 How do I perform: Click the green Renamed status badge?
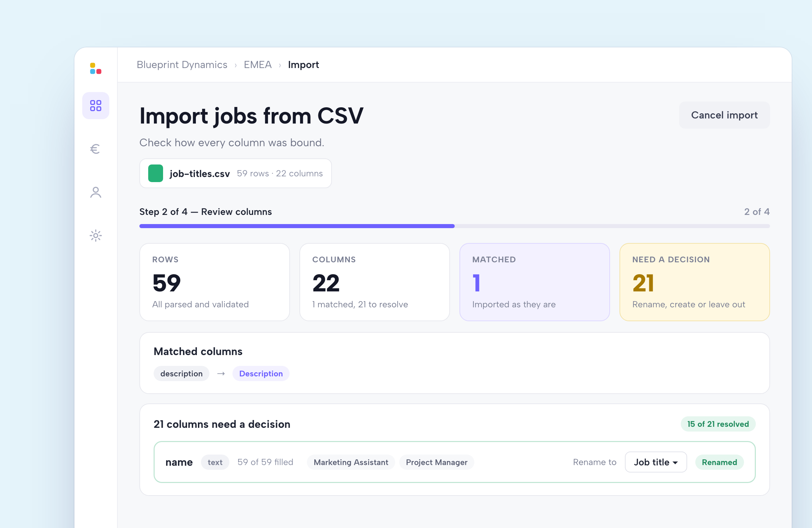719,462
